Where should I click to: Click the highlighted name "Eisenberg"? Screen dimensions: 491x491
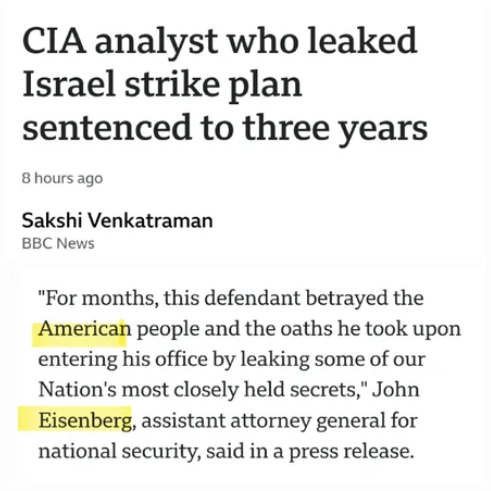tap(85, 421)
